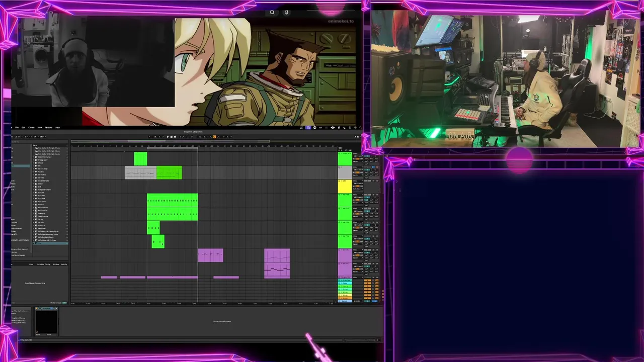Expand Arcade plug-in in browser
The width and height of the screenshot is (644, 362).
pyautogui.click(x=34, y=163)
